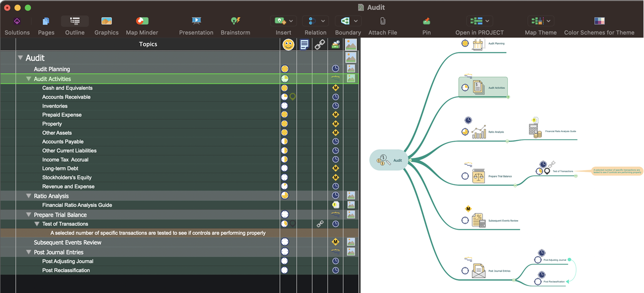This screenshot has height=293, width=644.
Task: Open the Insert dropdown arrow
Action: pyautogui.click(x=290, y=21)
